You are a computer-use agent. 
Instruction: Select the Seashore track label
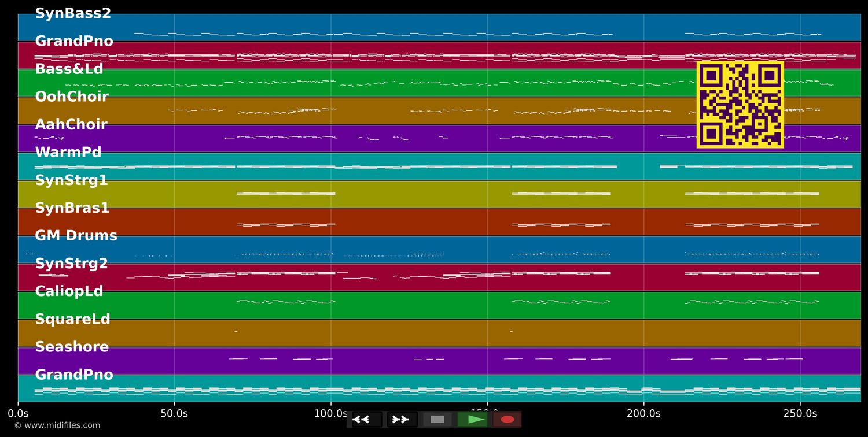point(72,347)
